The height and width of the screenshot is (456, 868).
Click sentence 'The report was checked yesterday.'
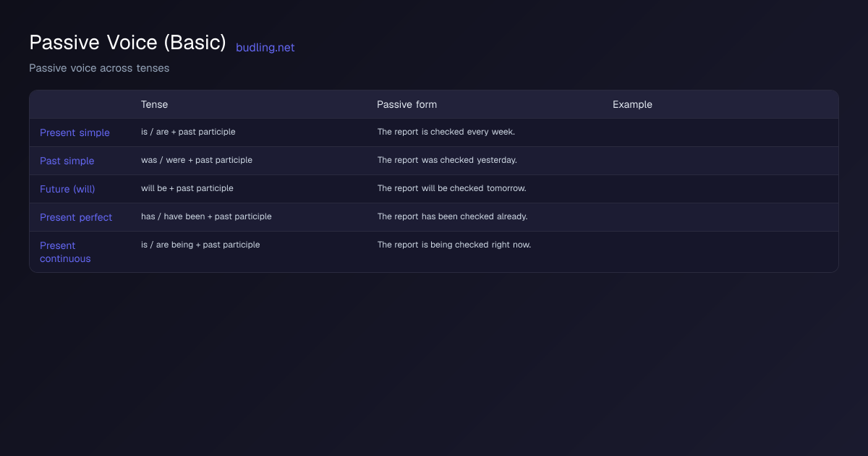447,160
